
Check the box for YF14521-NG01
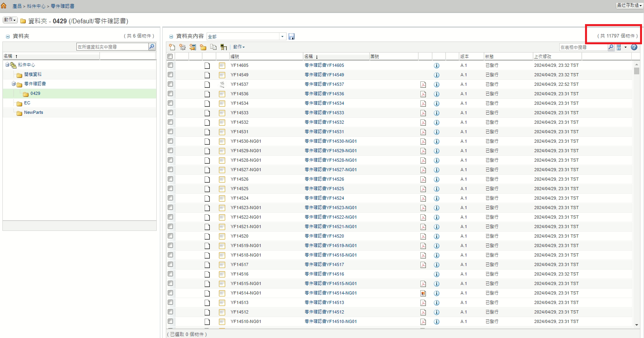[x=170, y=227]
